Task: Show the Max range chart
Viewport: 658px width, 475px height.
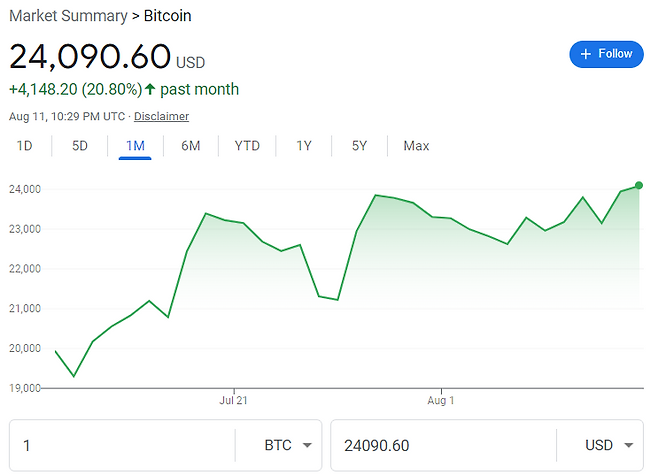Action: click(416, 146)
